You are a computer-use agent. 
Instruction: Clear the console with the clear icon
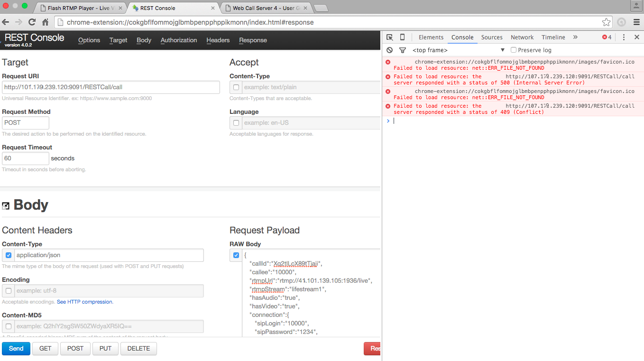(389, 50)
